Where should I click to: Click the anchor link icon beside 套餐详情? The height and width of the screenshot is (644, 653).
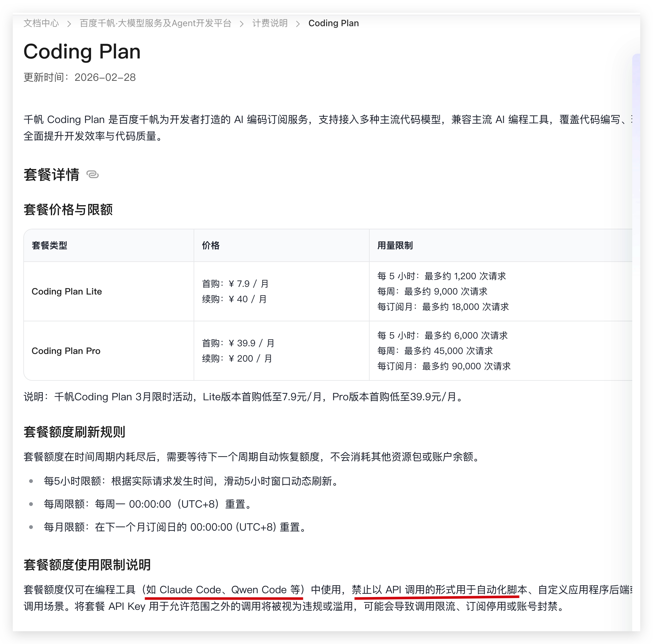tap(92, 175)
